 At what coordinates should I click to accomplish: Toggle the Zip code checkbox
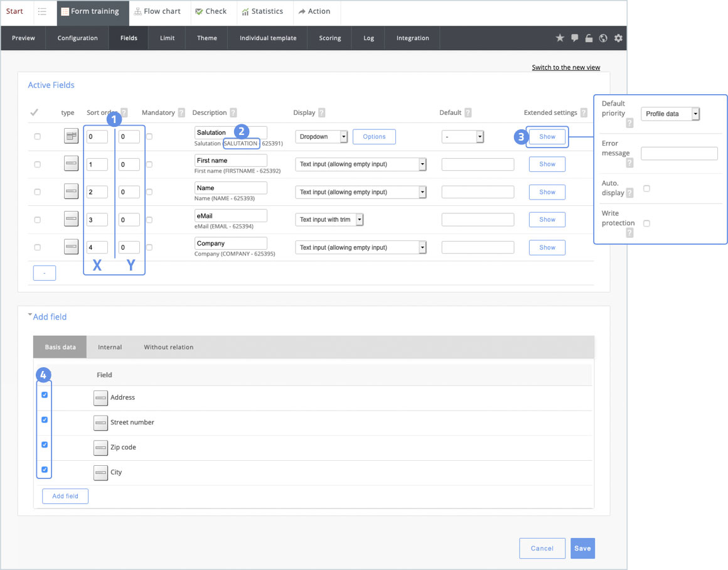45,445
